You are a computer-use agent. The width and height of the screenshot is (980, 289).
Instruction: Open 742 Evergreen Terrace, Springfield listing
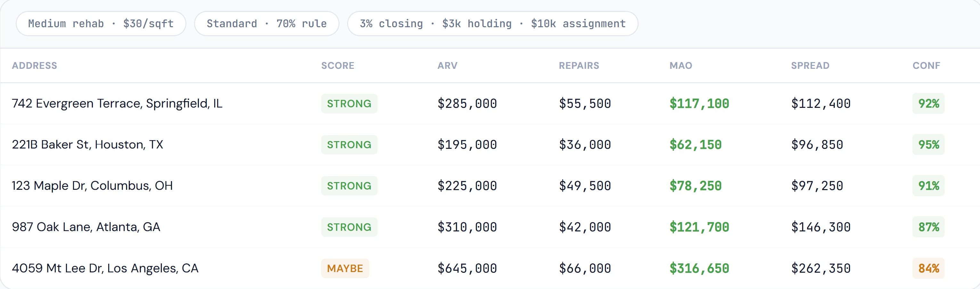pyautogui.click(x=118, y=103)
